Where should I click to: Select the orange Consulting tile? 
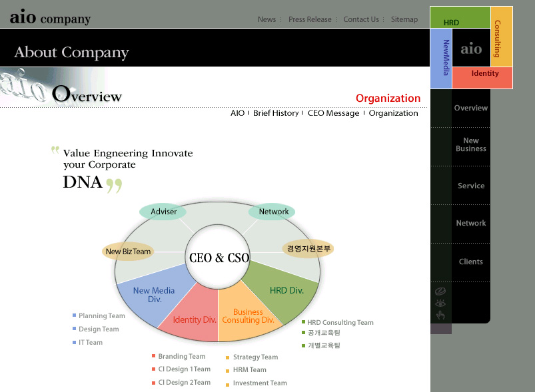pyautogui.click(x=502, y=37)
